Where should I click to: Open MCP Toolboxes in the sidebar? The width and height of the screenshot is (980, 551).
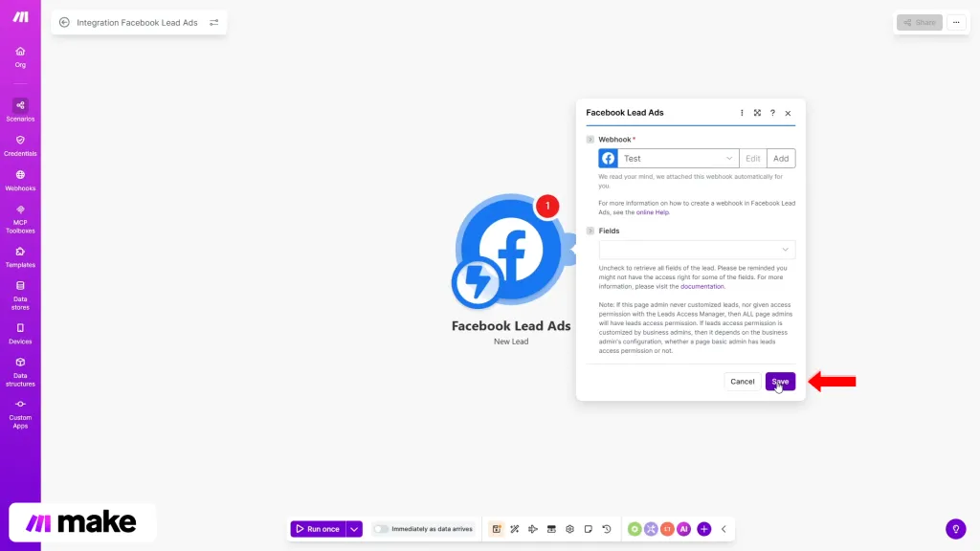tap(20, 219)
